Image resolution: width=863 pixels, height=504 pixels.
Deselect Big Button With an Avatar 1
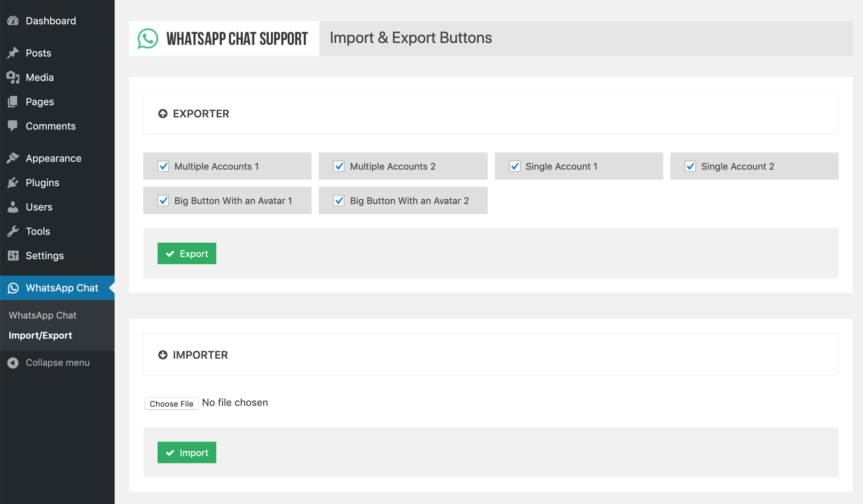[163, 200]
